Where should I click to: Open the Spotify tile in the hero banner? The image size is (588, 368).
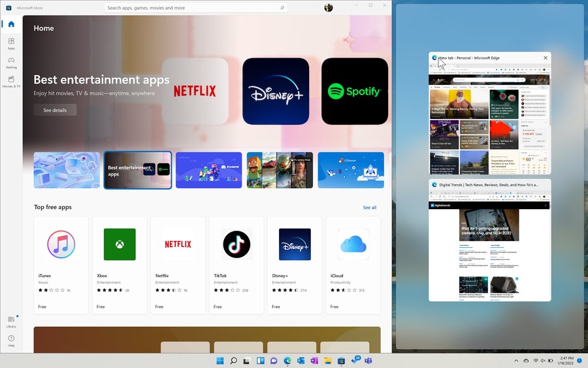(x=355, y=91)
